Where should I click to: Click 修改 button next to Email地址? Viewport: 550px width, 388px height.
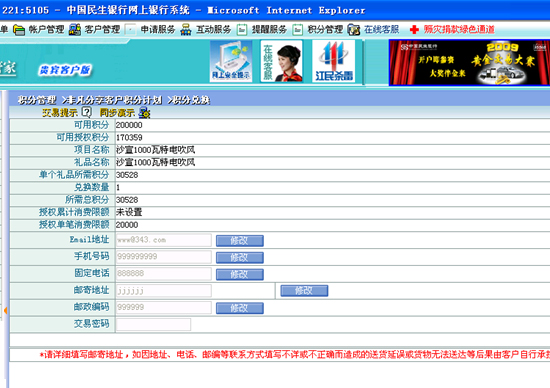[x=240, y=241]
